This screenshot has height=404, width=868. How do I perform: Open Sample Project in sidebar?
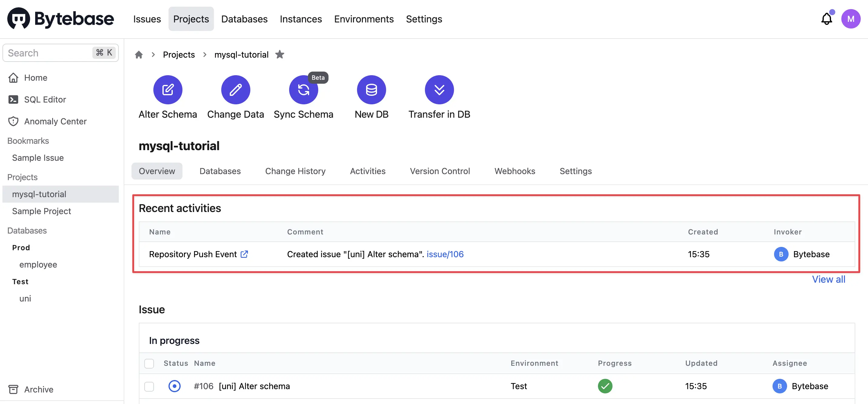click(42, 211)
